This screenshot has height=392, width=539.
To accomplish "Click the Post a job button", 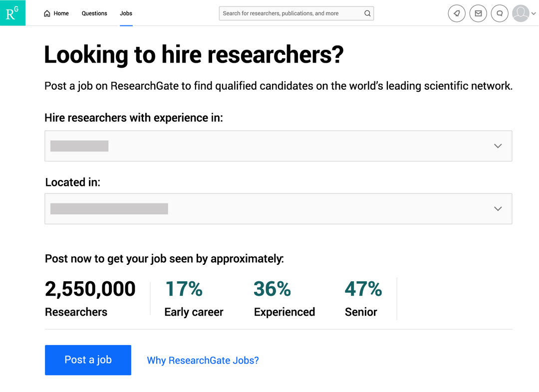I will point(88,360).
